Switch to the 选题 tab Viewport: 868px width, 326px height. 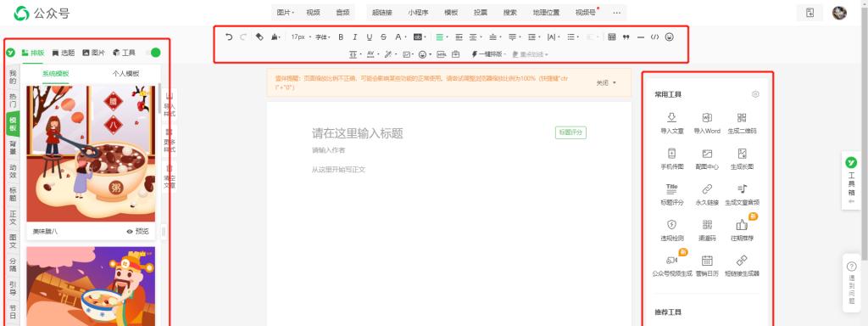coord(64,53)
